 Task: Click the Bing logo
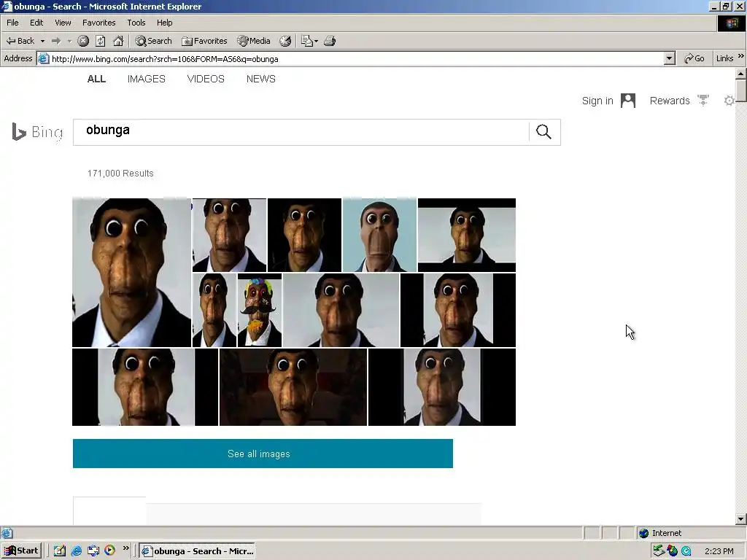[x=37, y=132]
